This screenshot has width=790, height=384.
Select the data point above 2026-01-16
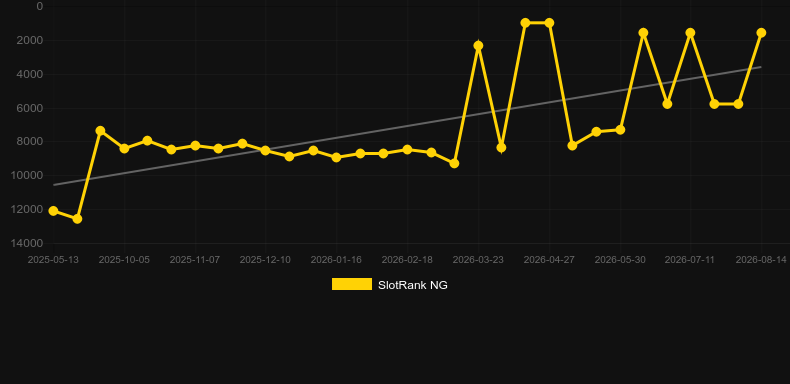pos(336,157)
